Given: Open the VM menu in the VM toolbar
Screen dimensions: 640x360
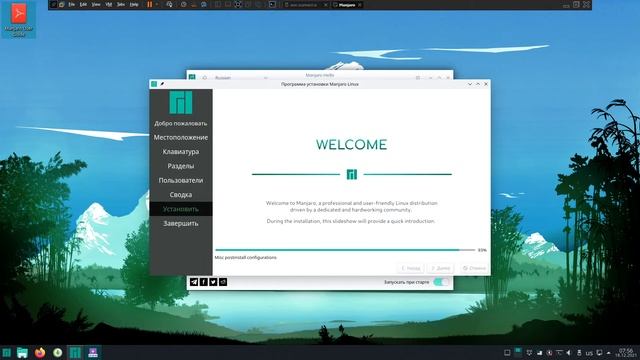Looking at the screenshot, I should [109, 5].
